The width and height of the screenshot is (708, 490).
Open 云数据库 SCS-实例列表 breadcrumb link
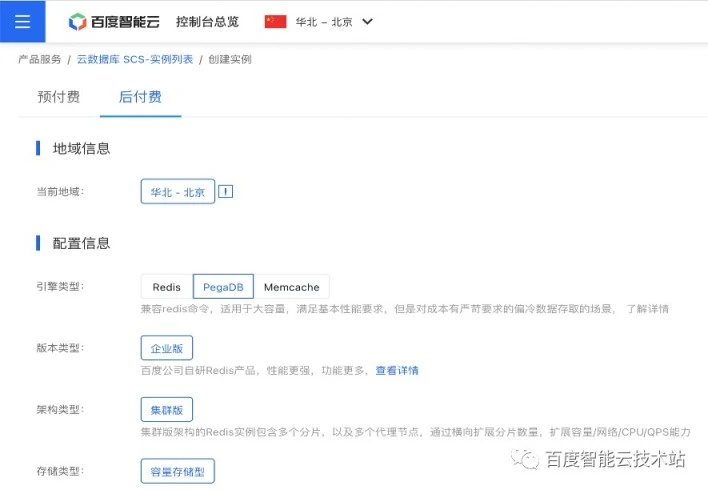pos(135,59)
